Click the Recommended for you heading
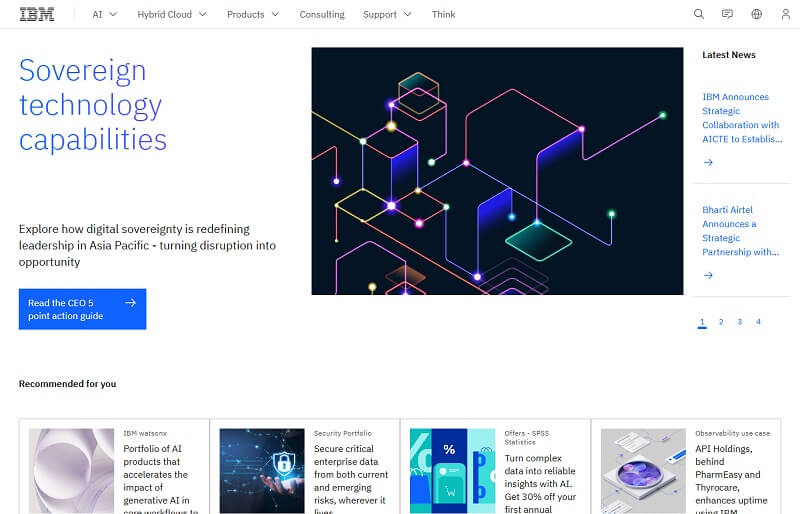 click(x=67, y=384)
